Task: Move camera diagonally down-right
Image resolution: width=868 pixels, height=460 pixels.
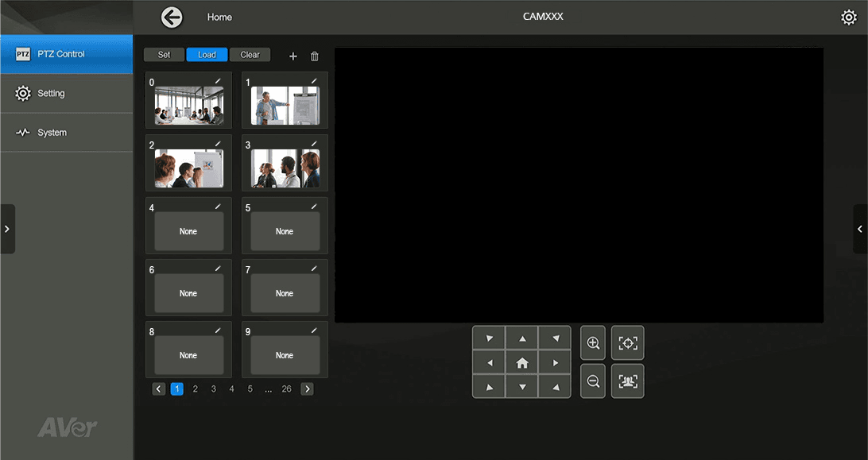Action: [555, 386]
